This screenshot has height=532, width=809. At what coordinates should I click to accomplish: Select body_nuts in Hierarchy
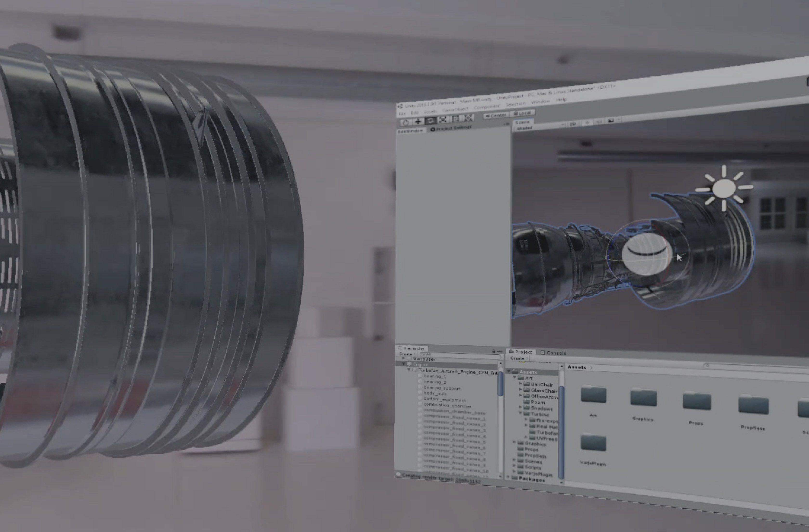pos(435,393)
